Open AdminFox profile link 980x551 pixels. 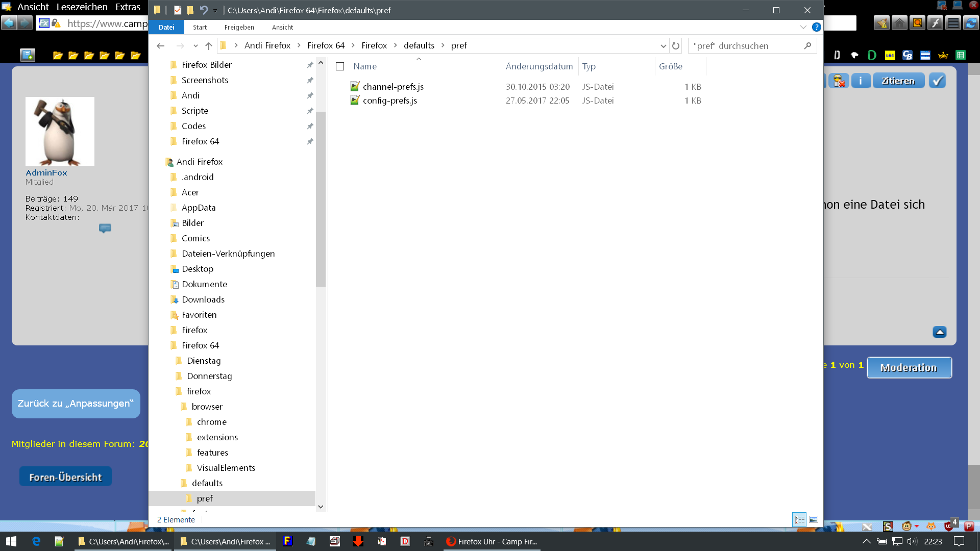46,172
